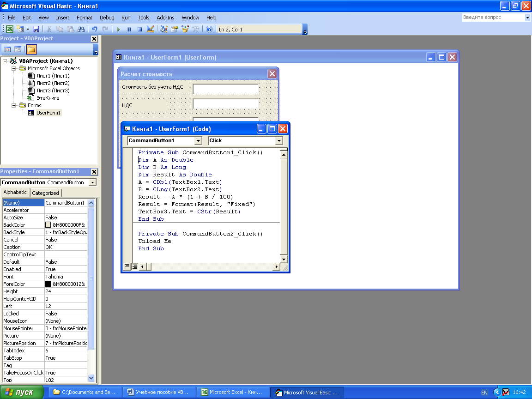Click the first text box on the form
This screenshot has height=399, width=532.
226,89
